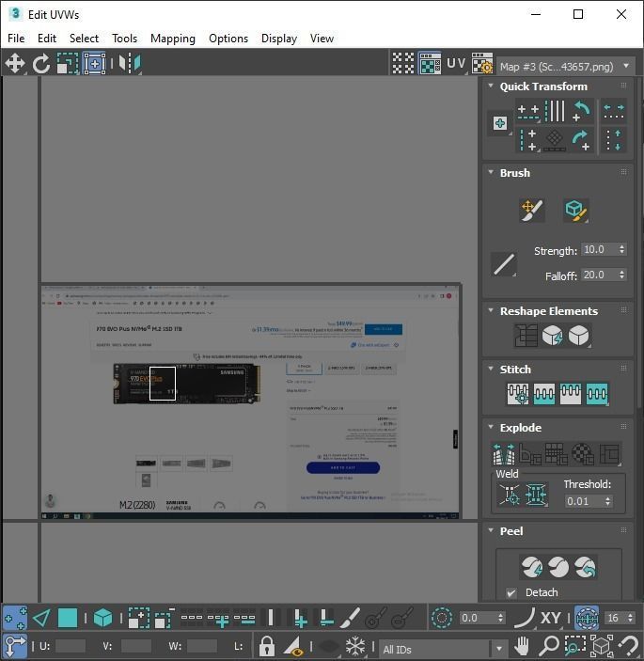This screenshot has height=661, width=644.
Task: Click Align Horizontally to Pivot
Action: pyautogui.click(x=528, y=111)
